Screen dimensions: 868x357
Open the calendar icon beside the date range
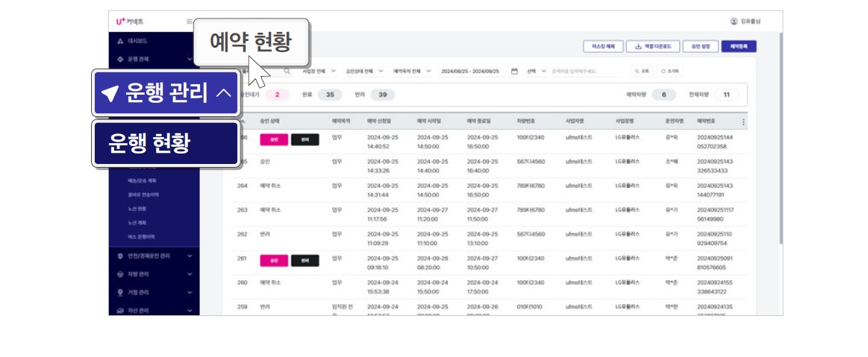514,72
